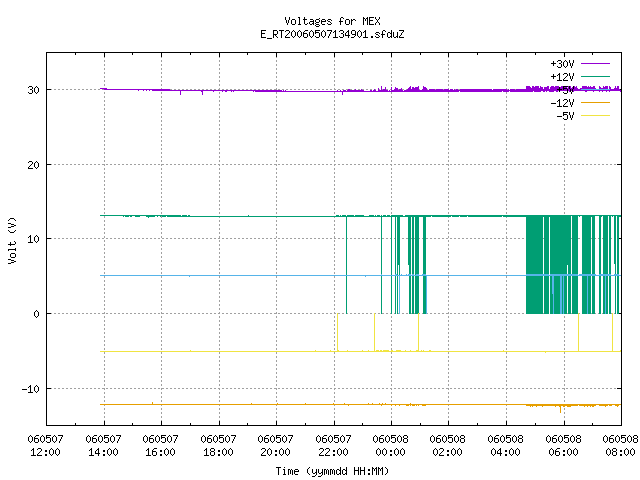Click the x-axis tick 060508 00:00
Image resolution: width=640 pixels, height=480 pixels.
[x=391, y=445]
